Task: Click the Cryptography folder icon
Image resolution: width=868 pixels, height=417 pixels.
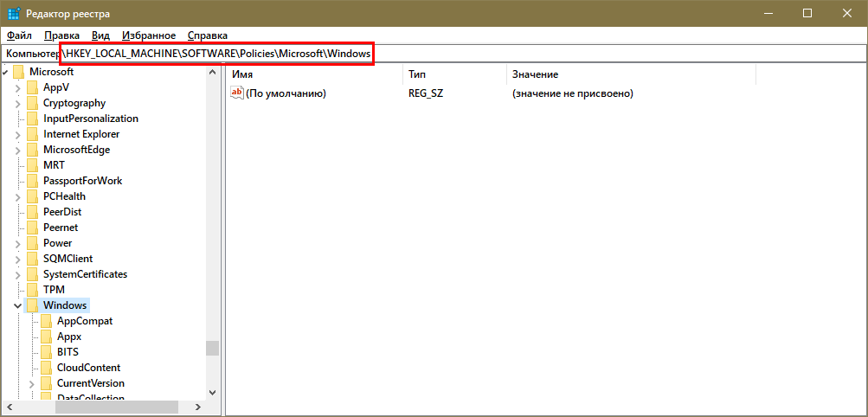Action: click(33, 103)
